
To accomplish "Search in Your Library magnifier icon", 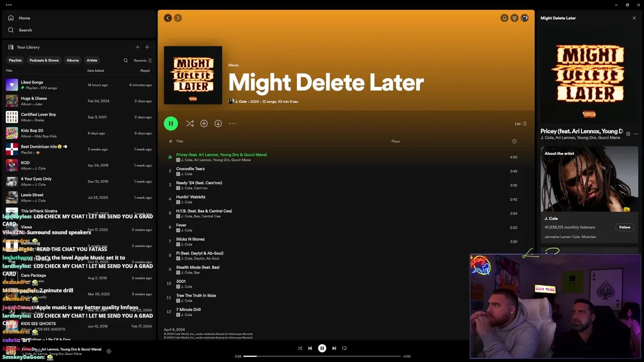I will pyautogui.click(x=126, y=60).
